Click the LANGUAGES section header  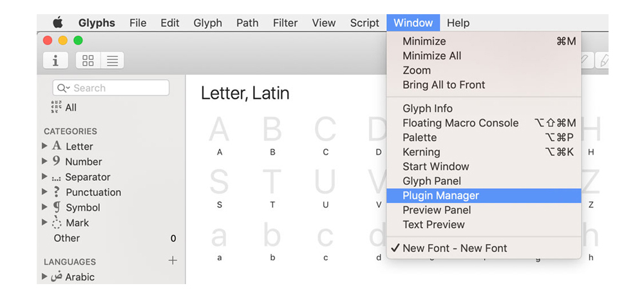(70, 262)
